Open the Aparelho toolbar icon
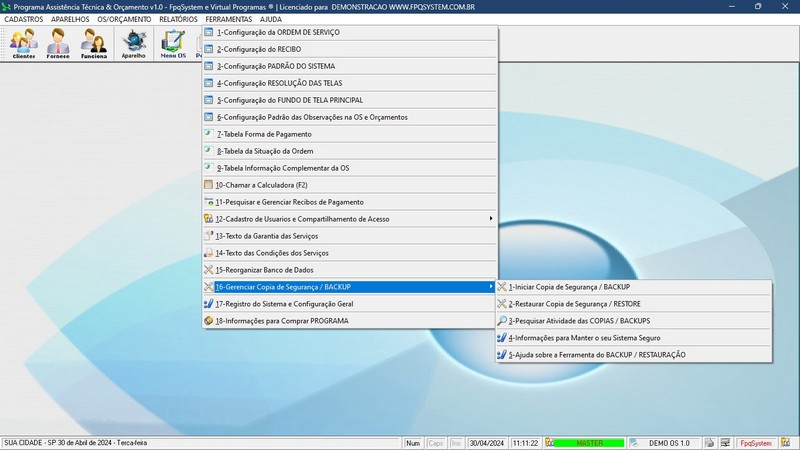Viewport: 800px width, 450px height. [134, 43]
